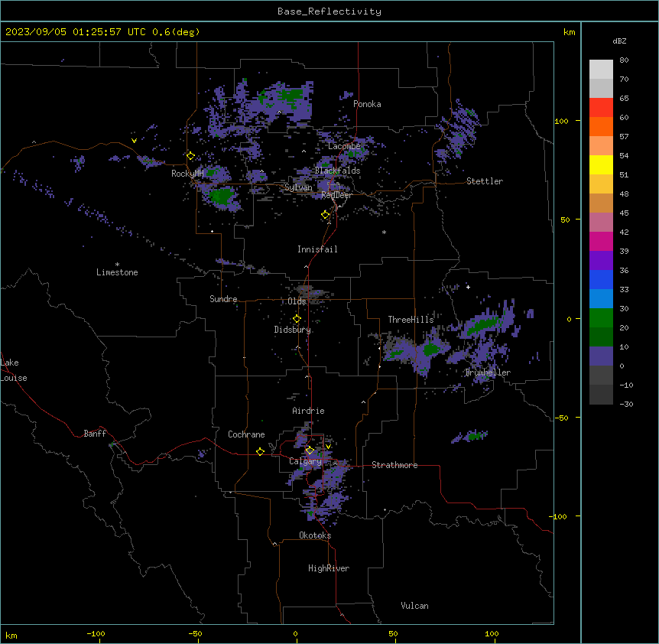Click the Stettler city label

[x=485, y=181]
